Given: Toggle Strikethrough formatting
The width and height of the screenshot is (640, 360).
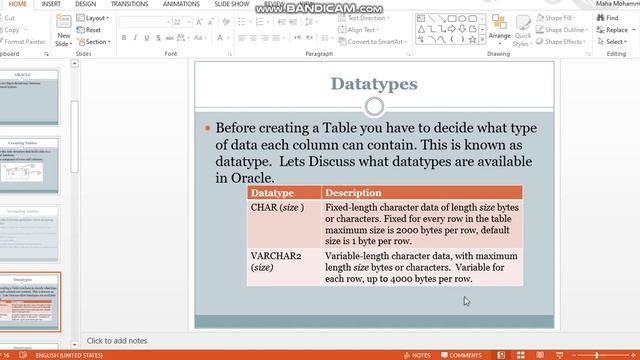Looking at the screenshot, I should 169,38.
